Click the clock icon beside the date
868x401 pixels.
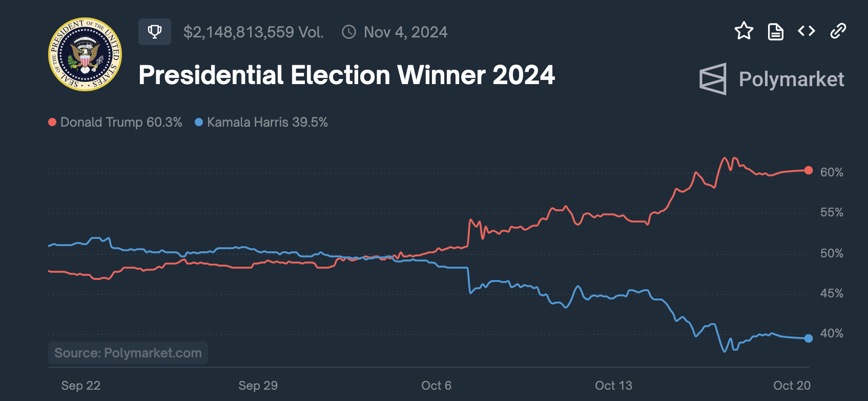click(349, 32)
